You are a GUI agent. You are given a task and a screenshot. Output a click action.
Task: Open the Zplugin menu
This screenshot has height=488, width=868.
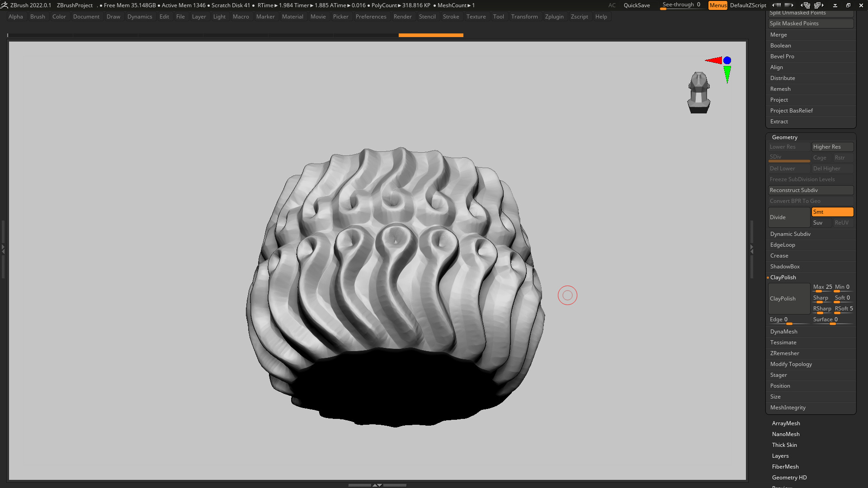coord(554,17)
